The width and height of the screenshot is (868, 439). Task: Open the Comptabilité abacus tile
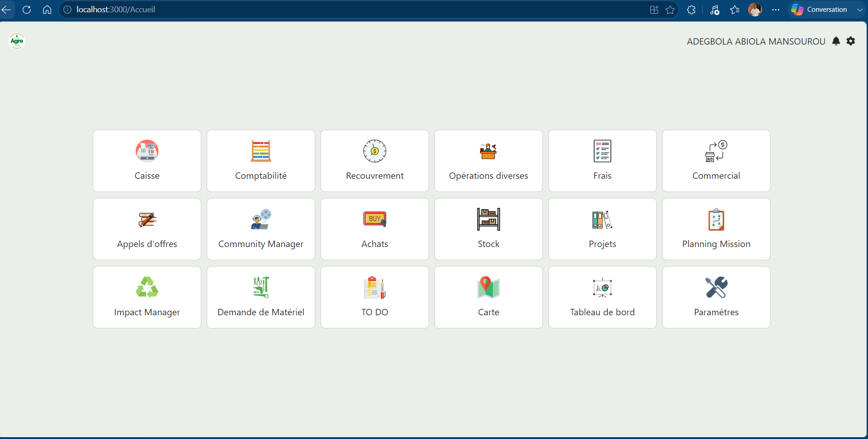[x=261, y=161]
